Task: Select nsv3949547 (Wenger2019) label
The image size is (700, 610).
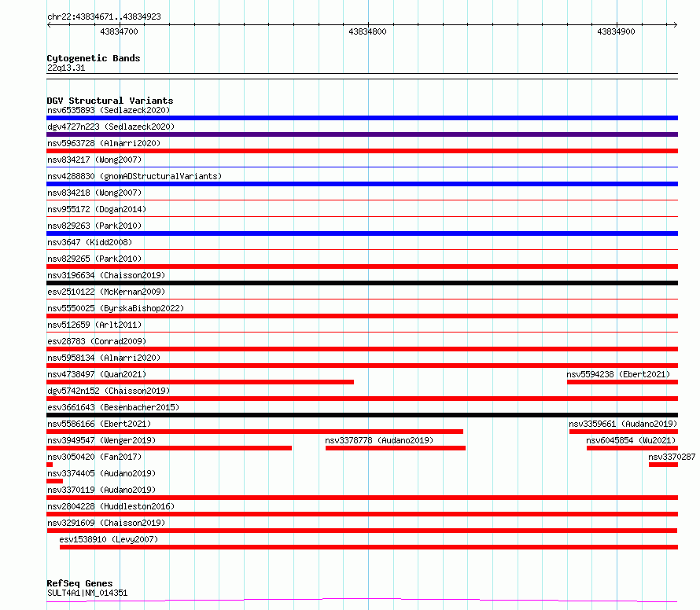Action: 101,440
